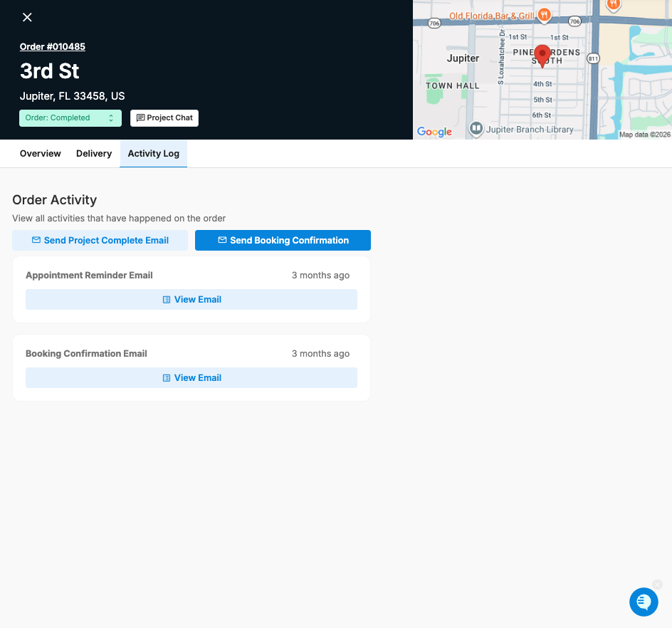This screenshot has height=628, width=672.
Task: Click the 3rd St address heading
Action: click(x=50, y=71)
